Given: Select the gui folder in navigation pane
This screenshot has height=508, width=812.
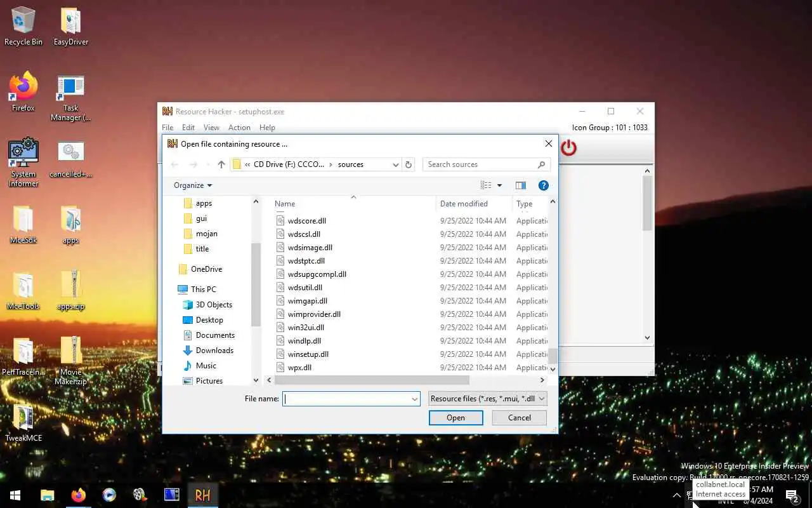Looking at the screenshot, I should [201, 218].
